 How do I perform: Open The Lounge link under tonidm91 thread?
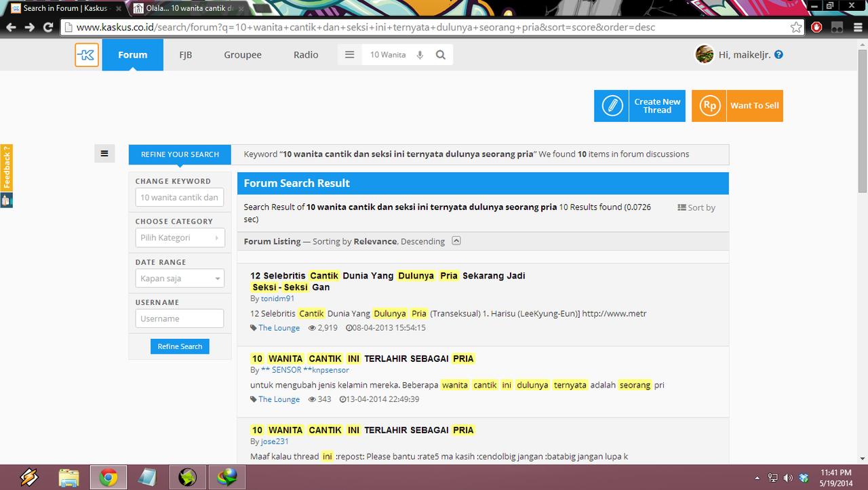[279, 328]
